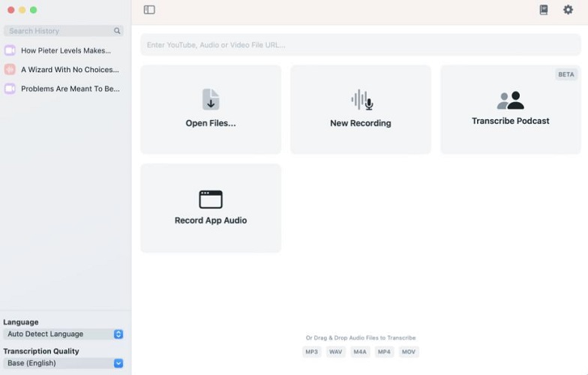The image size is (588, 375).
Task: Click the MP4 format tag
Action: pyautogui.click(x=384, y=352)
